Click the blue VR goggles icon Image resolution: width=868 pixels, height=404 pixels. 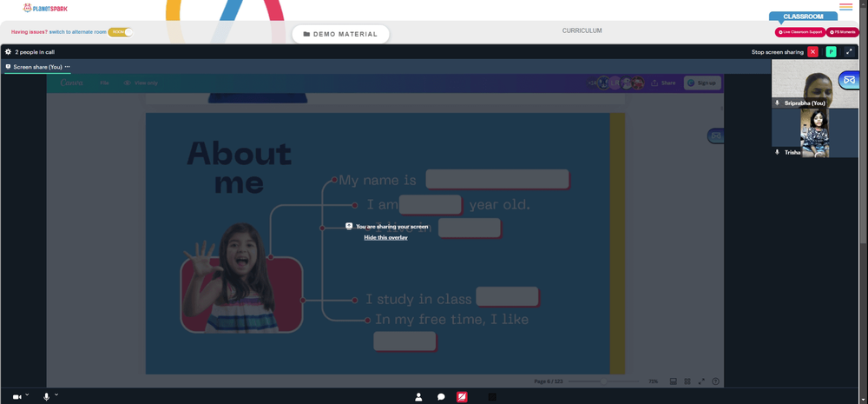850,80
